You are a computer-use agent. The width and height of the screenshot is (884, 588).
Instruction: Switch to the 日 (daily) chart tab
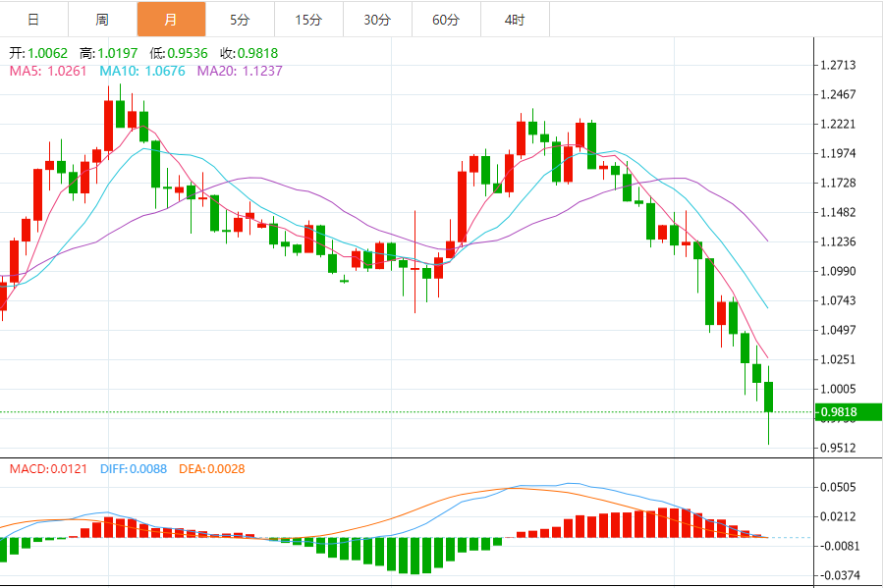point(33,20)
